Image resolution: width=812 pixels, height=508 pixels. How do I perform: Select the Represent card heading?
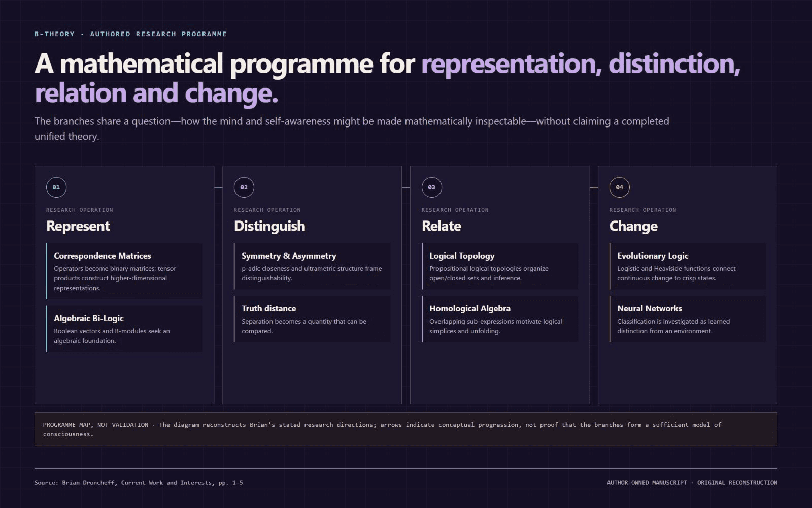click(x=78, y=226)
